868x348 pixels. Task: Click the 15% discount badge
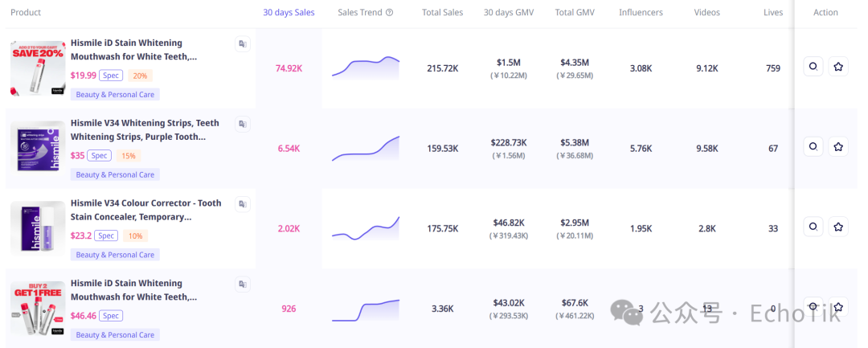point(129,156)
